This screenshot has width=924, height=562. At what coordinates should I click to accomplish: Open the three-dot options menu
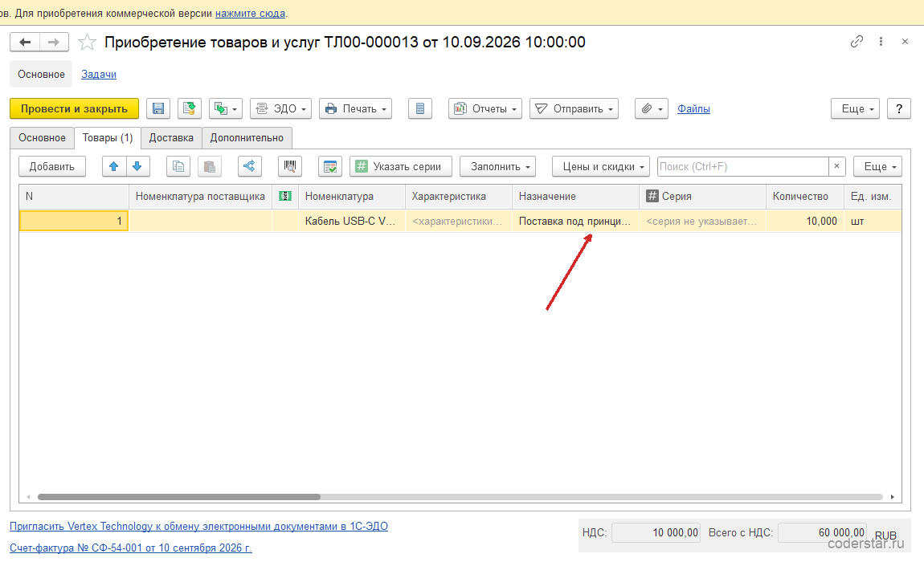(881, 41)
